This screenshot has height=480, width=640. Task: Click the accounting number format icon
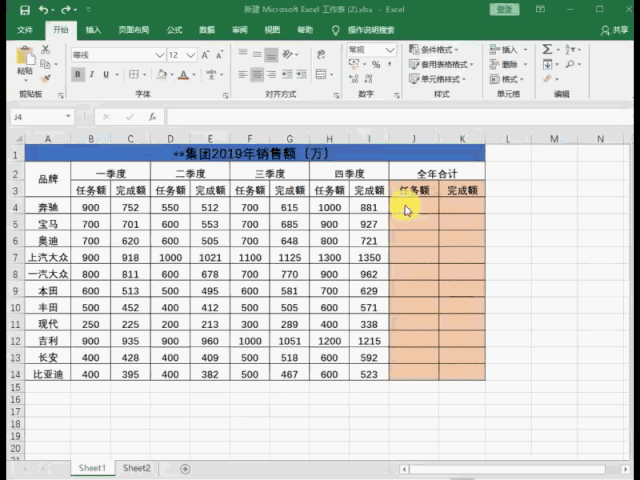(x=354, y=64)
